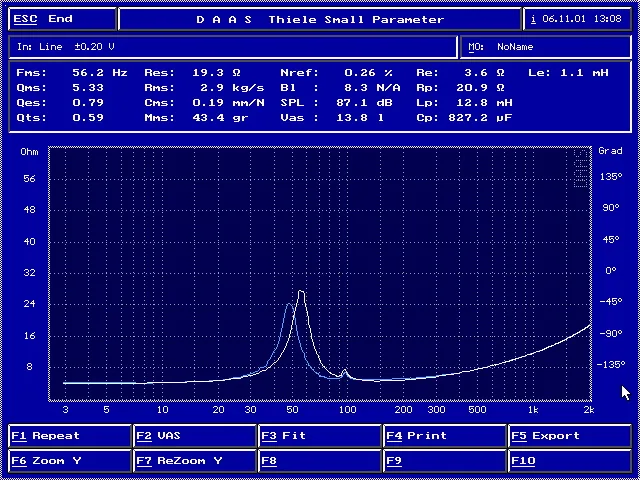Reset the scale with F7 ReZoom Y
The height and width of the screenshot is (480, 640).
click(195, 461)
